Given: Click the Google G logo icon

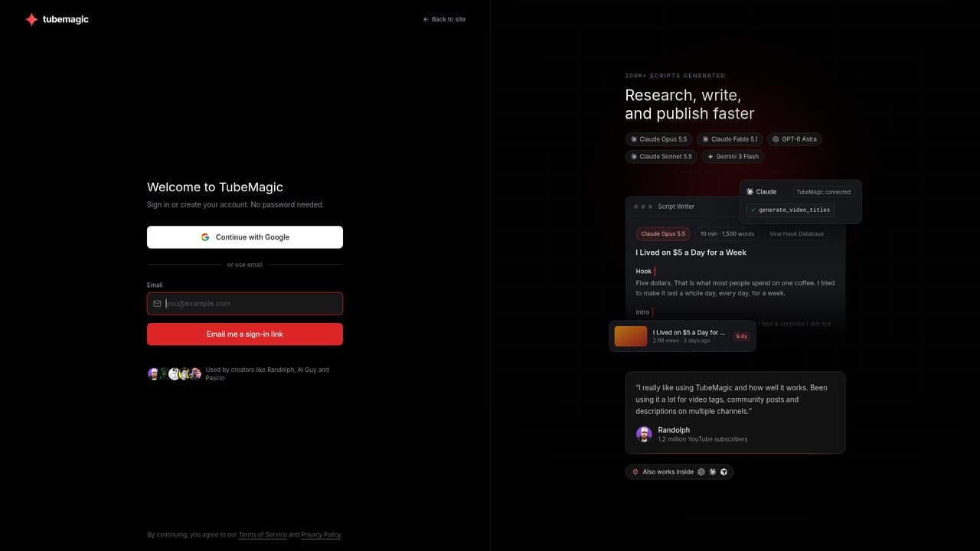Looking at the screenshot, I should tap(205, 237).
